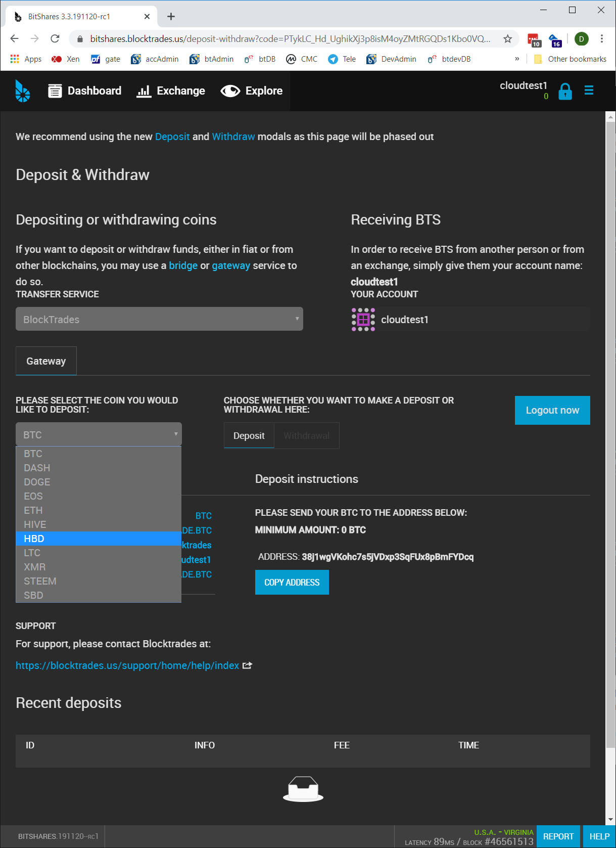This screenshot has width=616, height=848.
Task: Click the TIME column header
Action: (x=468, y=745)
